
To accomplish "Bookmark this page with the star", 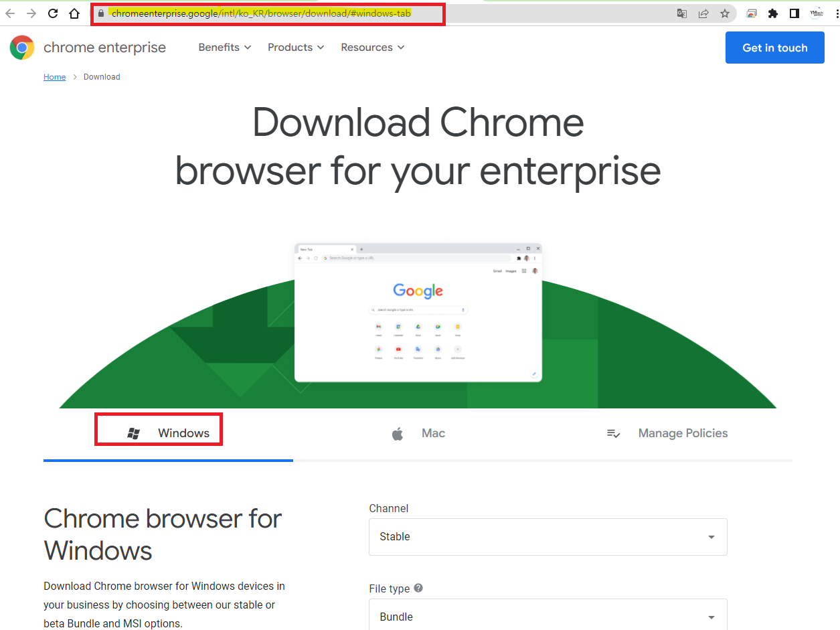I will 725,13.
